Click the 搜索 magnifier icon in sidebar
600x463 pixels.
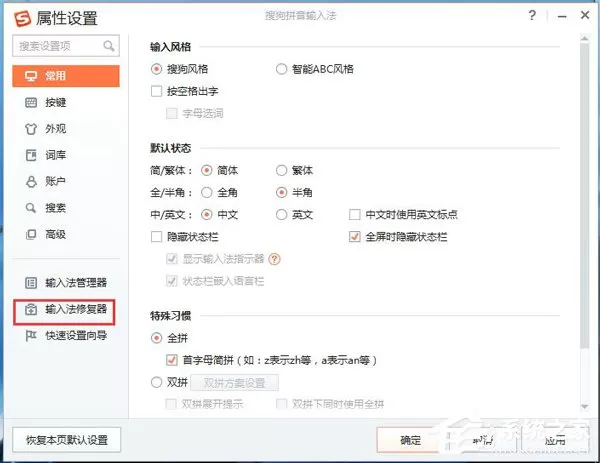point(31,208)
